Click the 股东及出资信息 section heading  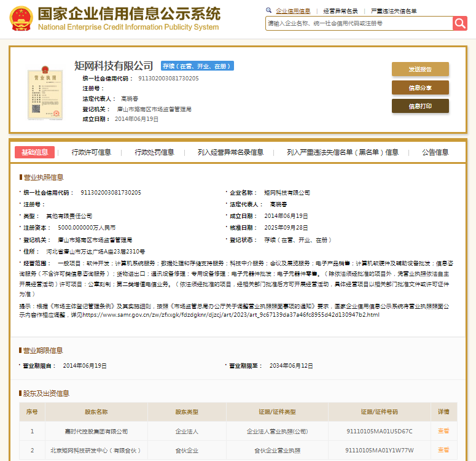(46, 393)
